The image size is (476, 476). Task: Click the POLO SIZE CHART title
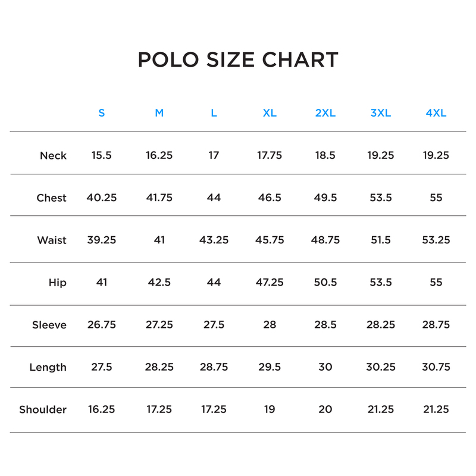pyautogui.click(x=238, y=59)
